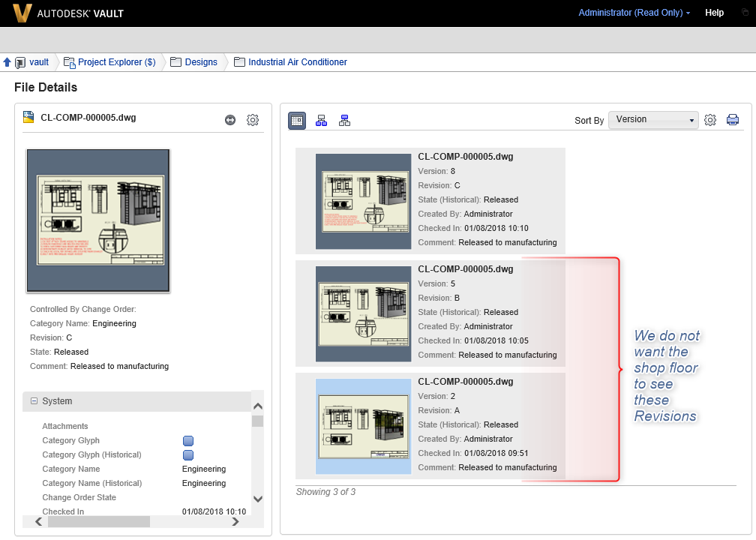Image resolution: width=756 pixels, height=540 pixels.
Task: Click the file title CL-COMP-000005.dwg in left panel
Action: 88,118
